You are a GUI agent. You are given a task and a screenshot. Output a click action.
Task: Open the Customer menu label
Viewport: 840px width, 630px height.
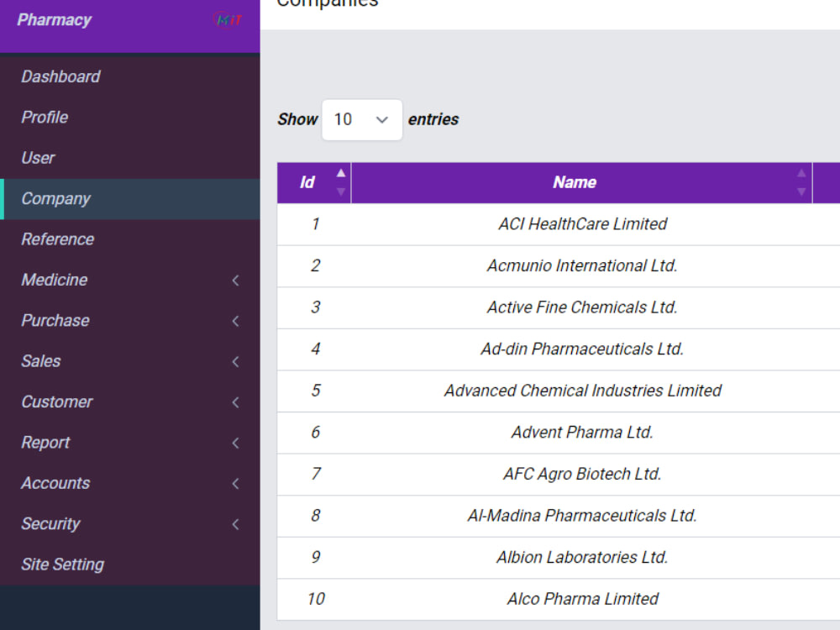[x=57, y=402]
